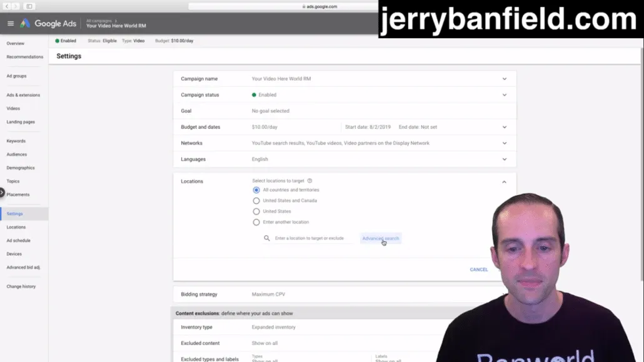Viewport: 644px width, 362px height.
Task: Go back with Safari back arrow
Action: click(x=7, y=6)
